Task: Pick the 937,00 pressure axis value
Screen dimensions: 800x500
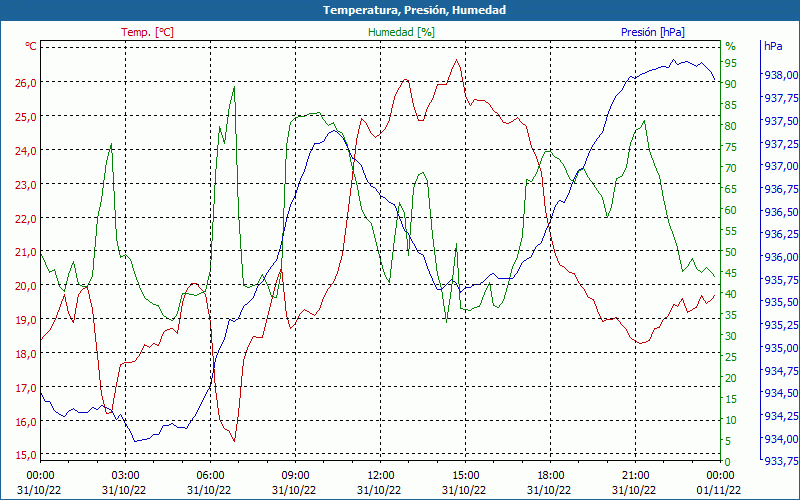Action: click(x=781, y=166)
